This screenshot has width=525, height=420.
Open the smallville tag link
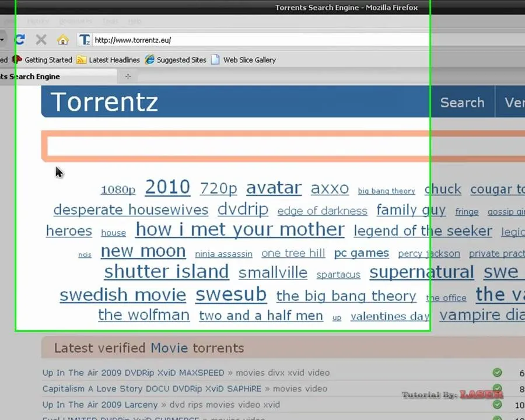point(273,273)
